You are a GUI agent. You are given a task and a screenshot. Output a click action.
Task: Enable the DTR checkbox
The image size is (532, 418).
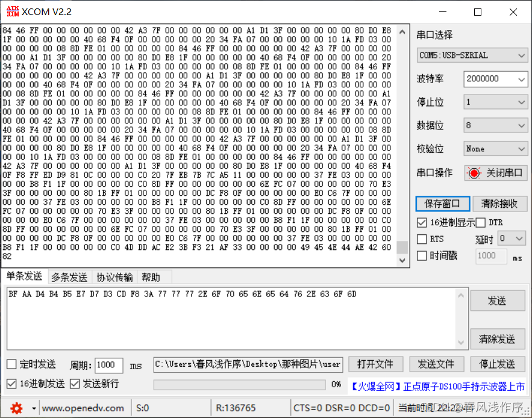[x=481, y=222]
